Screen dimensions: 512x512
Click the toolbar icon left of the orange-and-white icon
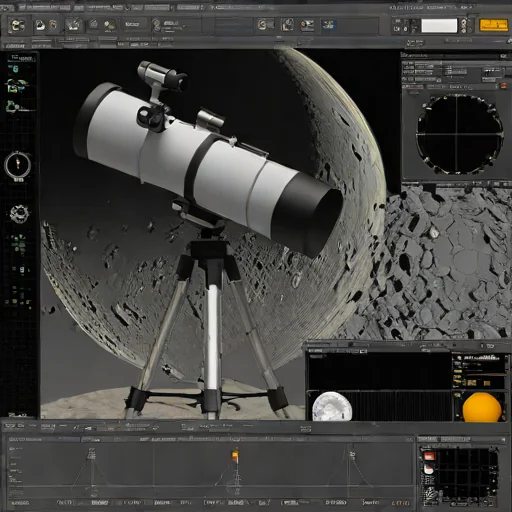(x=287, y=25)
